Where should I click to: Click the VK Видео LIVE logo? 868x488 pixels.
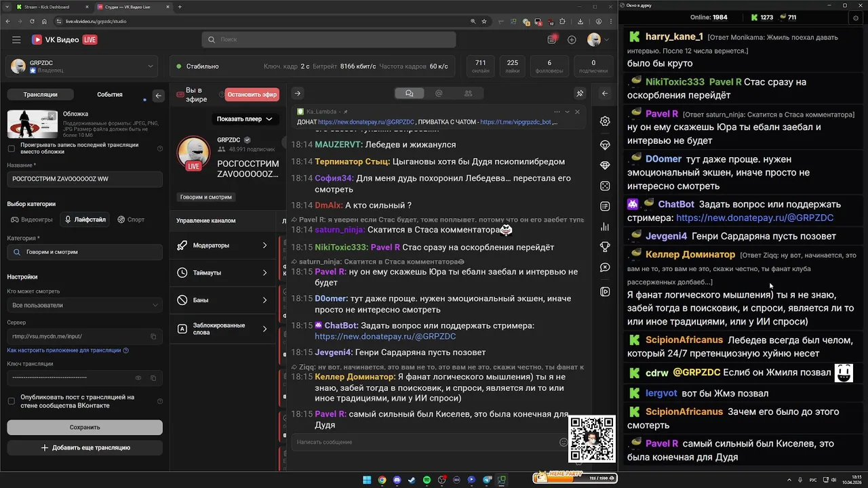[64, 40]
